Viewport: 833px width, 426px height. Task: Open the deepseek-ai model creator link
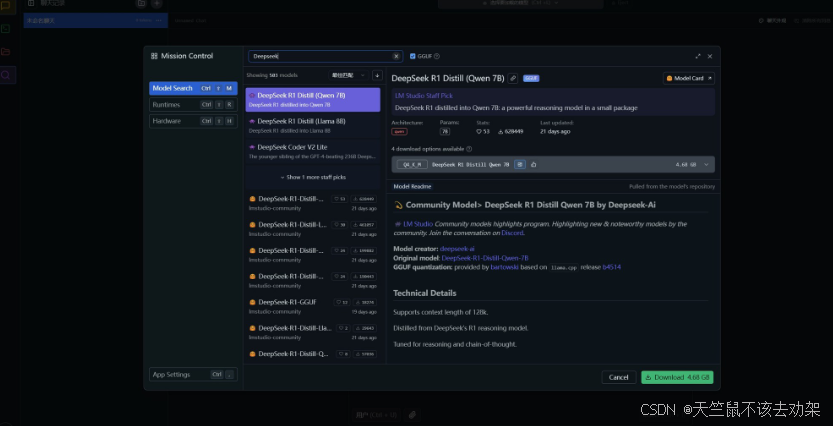[457, 249]
